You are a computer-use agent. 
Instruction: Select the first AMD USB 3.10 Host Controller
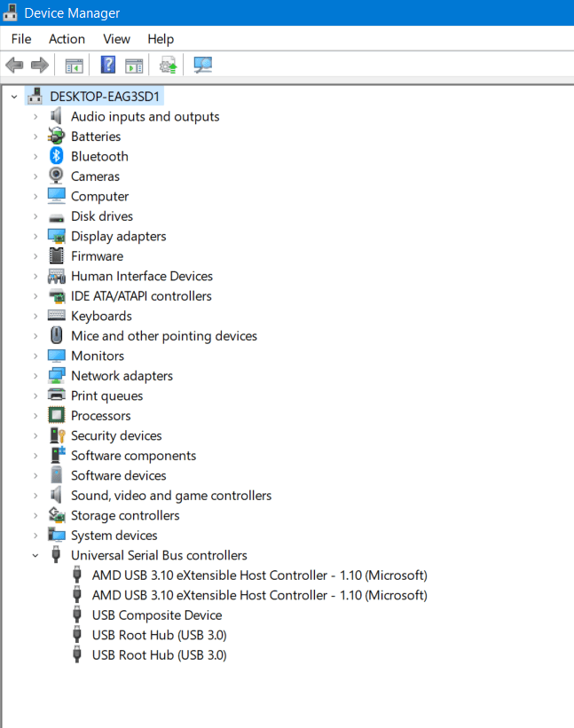(260, 575)
